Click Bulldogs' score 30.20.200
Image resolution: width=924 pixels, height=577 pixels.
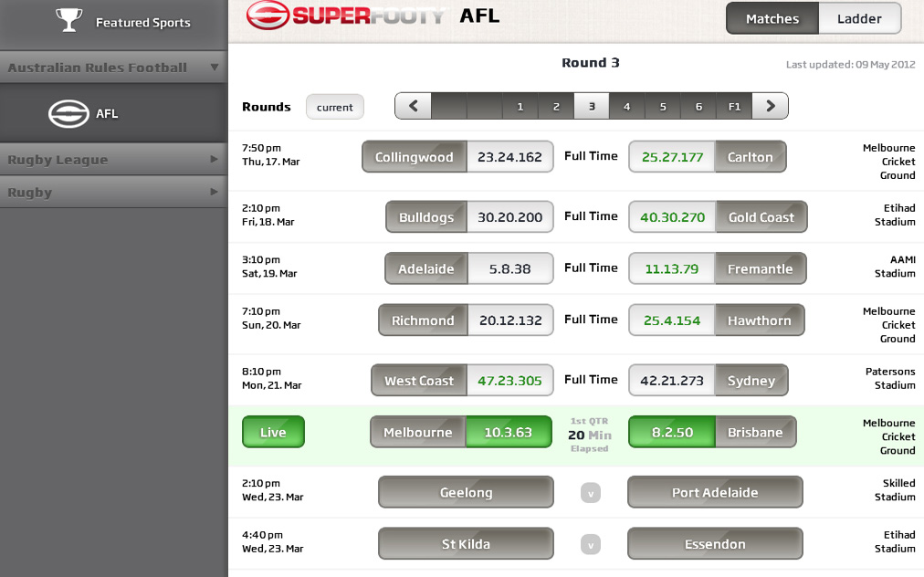coord(509,217)
